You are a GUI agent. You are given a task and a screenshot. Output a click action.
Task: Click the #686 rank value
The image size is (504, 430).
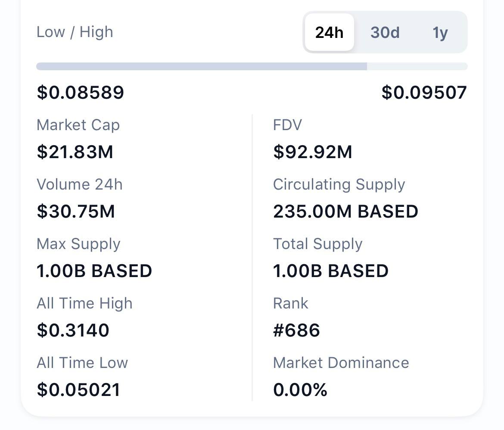point(296,330)
